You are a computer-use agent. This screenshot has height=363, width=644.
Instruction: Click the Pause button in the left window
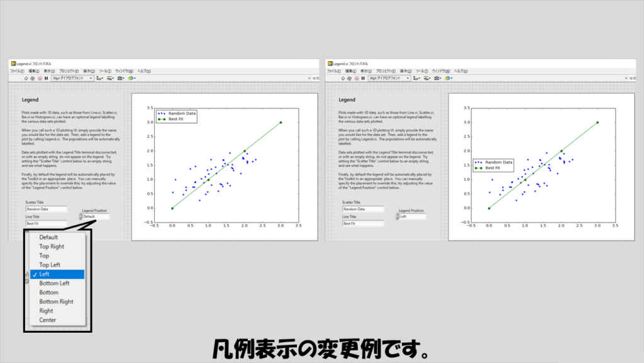pos(47,79)
